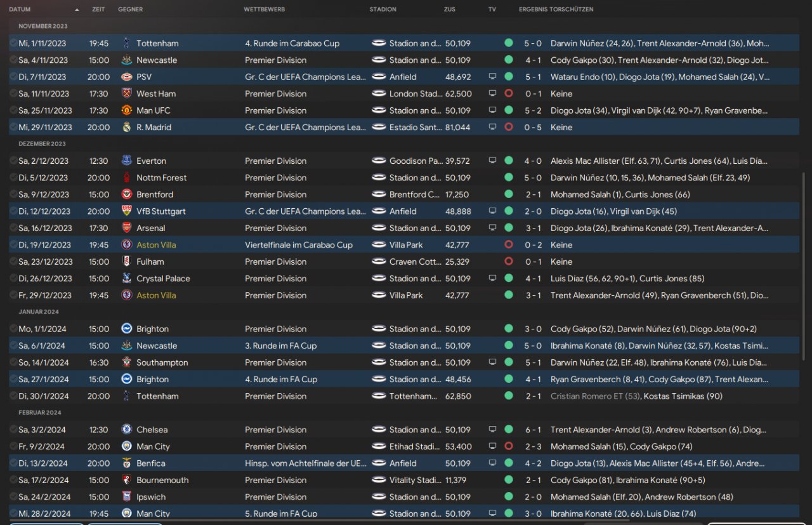Sort fixtures by the ZUS attendance column
The height and width of the screenshot is (525, 812).
coord(450,10)
